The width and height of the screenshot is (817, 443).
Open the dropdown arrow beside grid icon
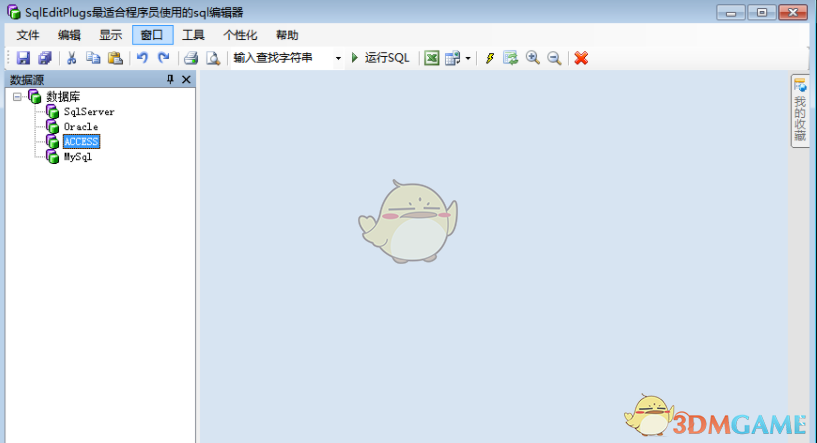pos(468,58)
